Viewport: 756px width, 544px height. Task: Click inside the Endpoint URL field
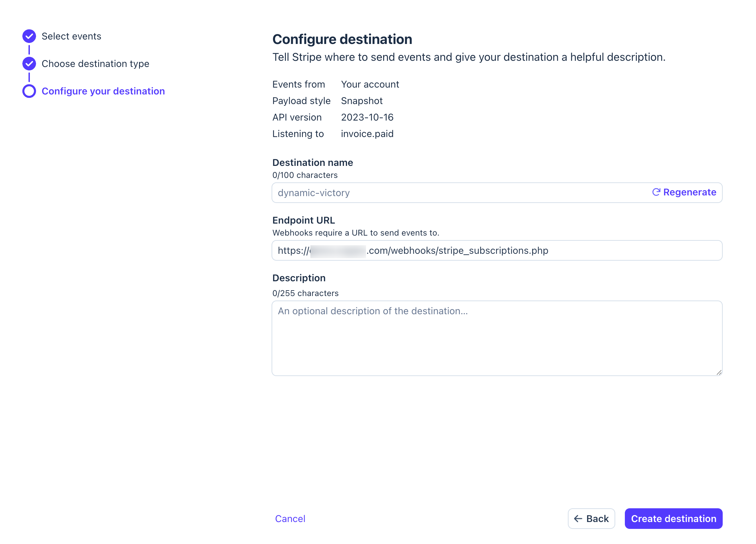point(497,250)
